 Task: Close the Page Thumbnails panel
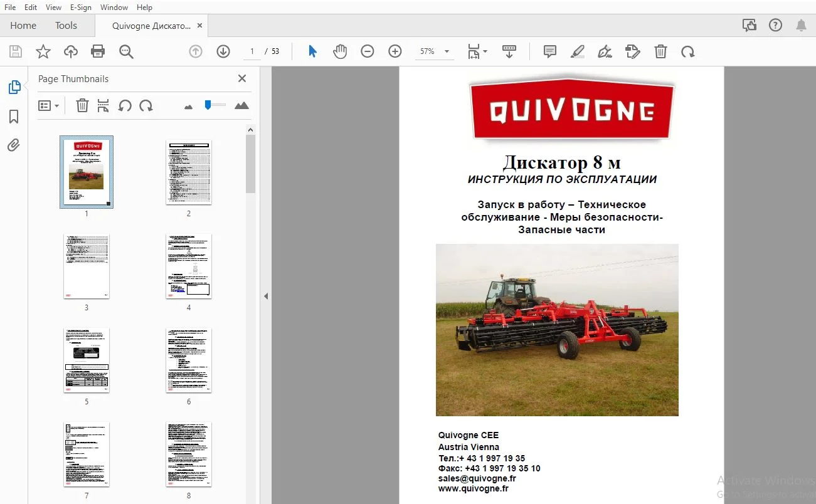click(x=242, y=78)
